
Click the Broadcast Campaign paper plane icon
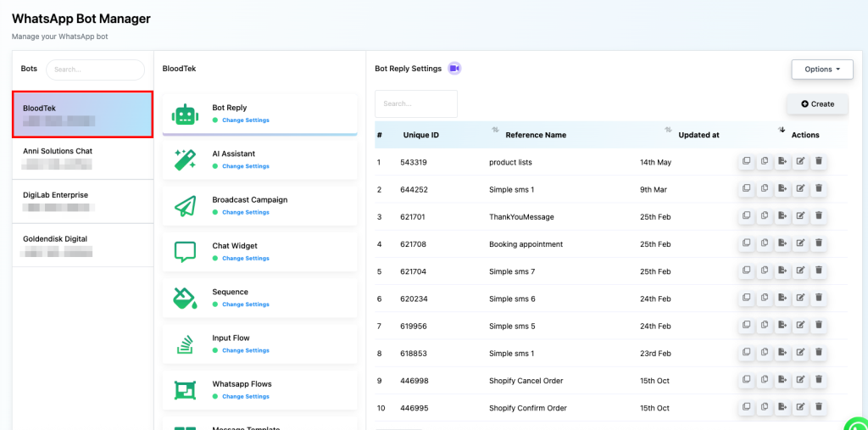[x=185, y=205]
